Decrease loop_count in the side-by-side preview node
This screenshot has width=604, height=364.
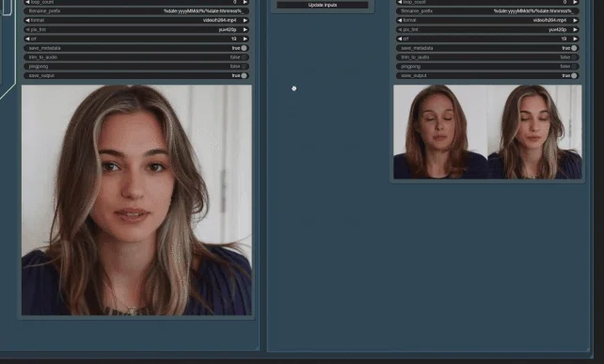click(400, 2)
